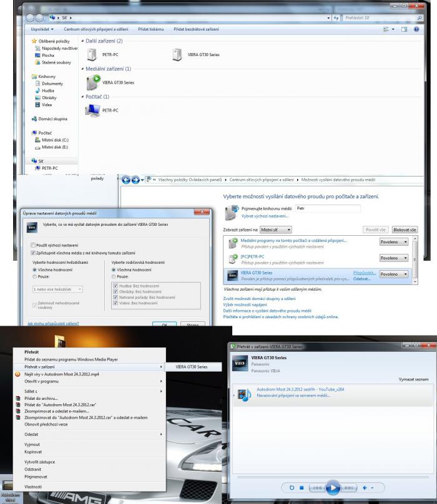Screen dimensions: 437x504
Task: Select Místní disk (C:) in the navigation pane
Action: [x=55, y=140]
